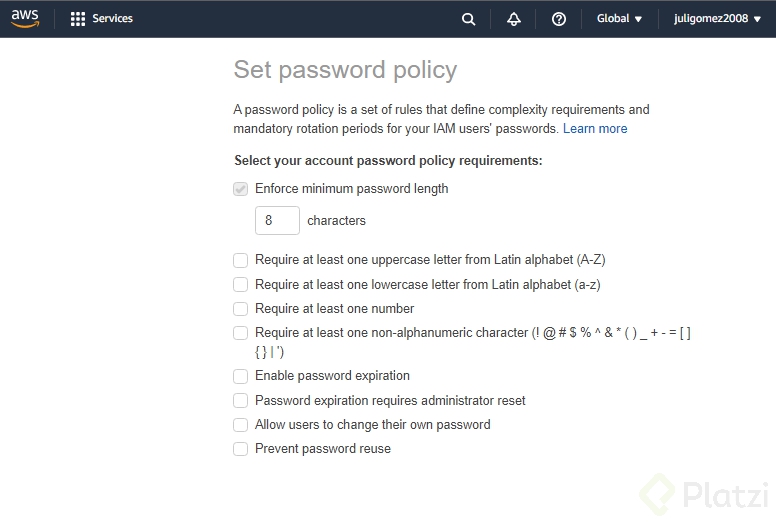Enable the uppercase letter requirement
The height and width of the screenshot is (522, 776).
coord(240,260)
